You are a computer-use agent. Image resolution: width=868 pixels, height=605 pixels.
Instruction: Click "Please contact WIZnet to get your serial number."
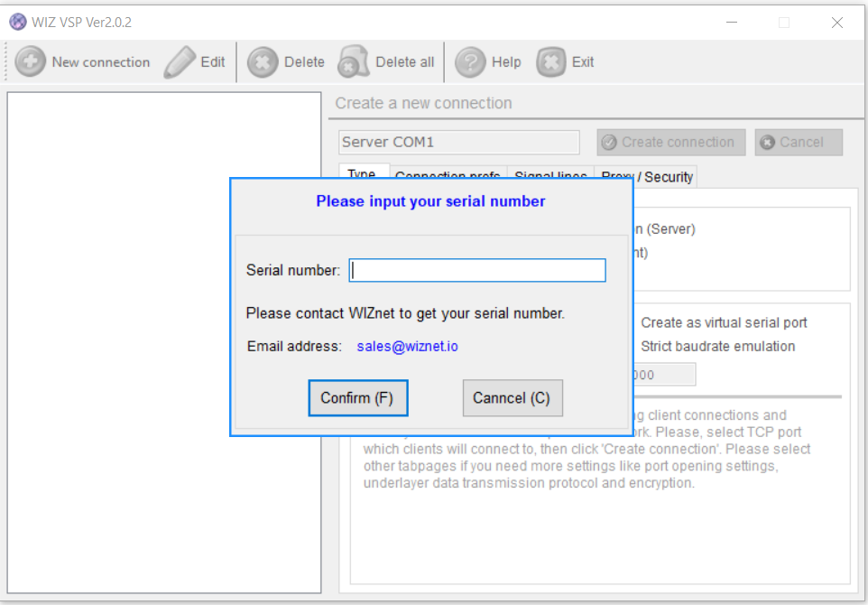pos(405,313)
